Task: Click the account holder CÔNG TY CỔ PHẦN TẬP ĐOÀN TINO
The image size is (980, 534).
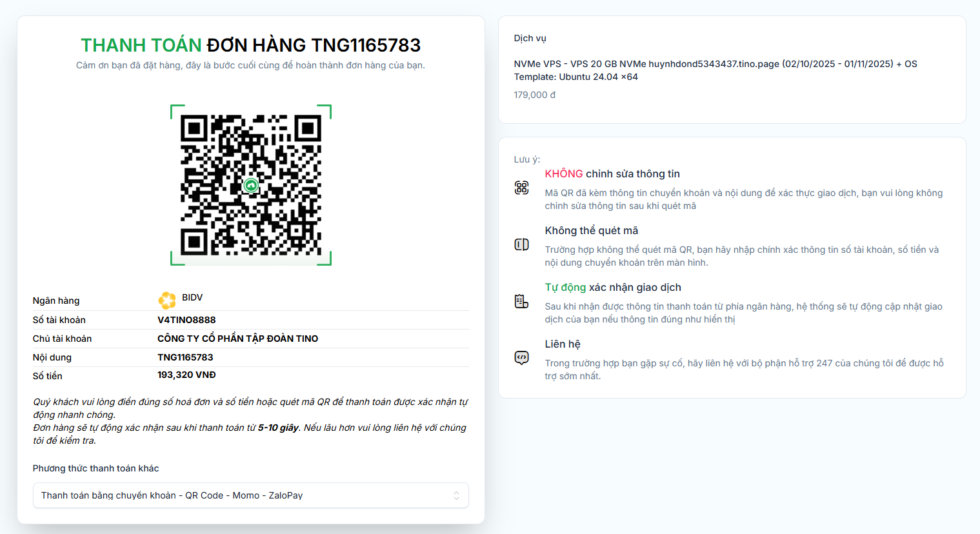Action: point(237,339)
